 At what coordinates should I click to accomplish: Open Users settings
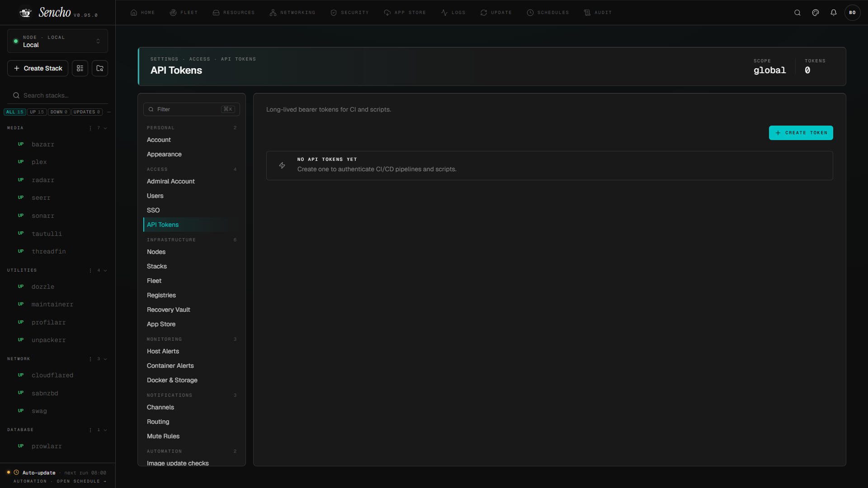point(192,196)
